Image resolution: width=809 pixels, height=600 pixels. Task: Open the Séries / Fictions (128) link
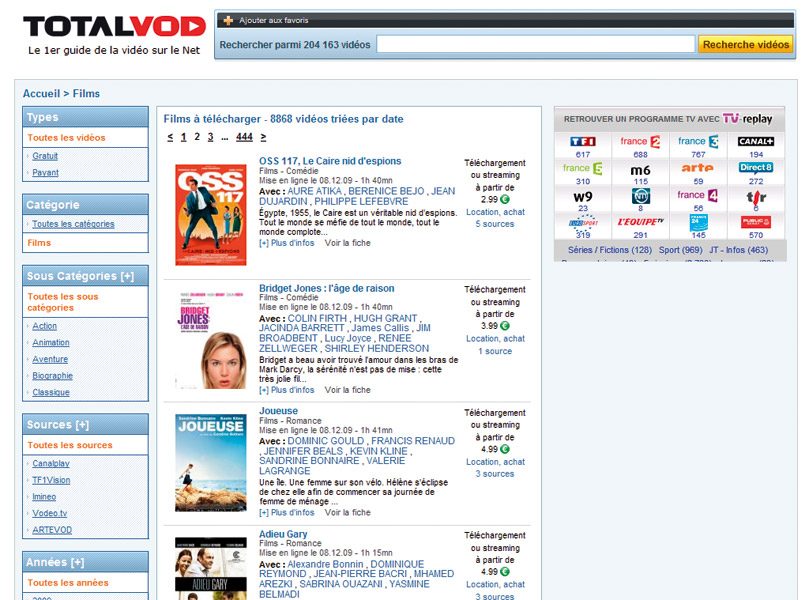click(610, 250)
